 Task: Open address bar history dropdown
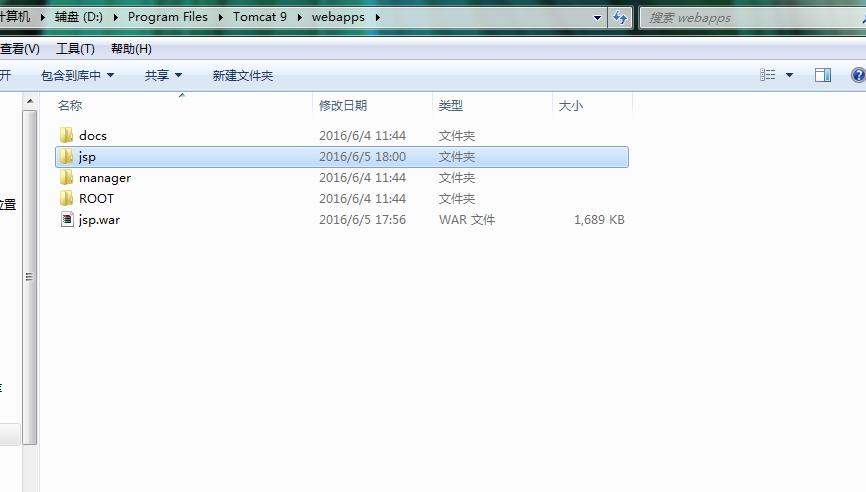(597, 18)
